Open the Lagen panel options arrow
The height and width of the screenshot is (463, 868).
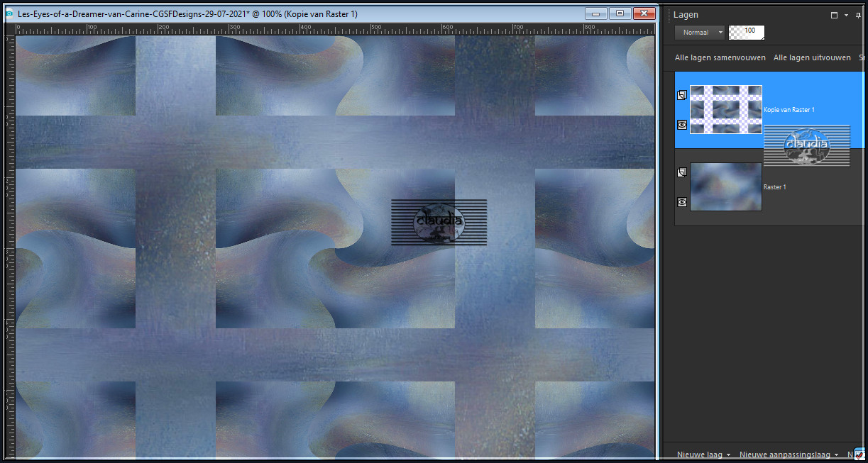click(847, 15)
